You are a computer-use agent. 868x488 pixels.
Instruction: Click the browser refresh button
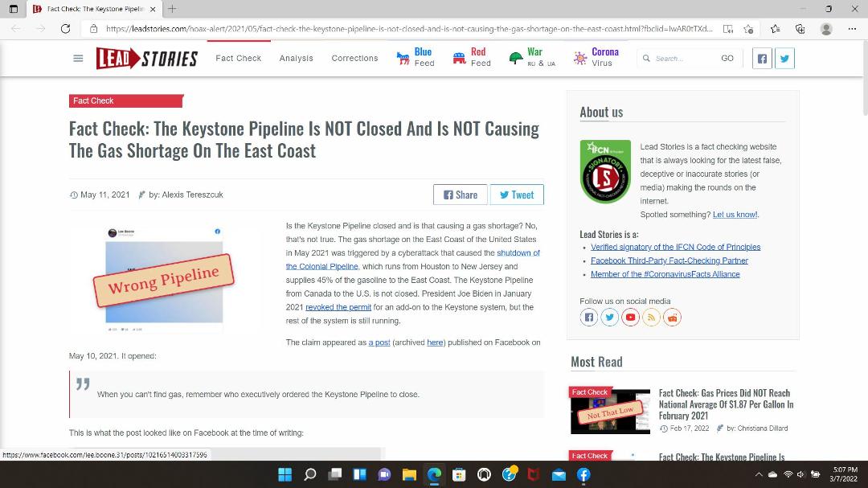click(65, 29)
